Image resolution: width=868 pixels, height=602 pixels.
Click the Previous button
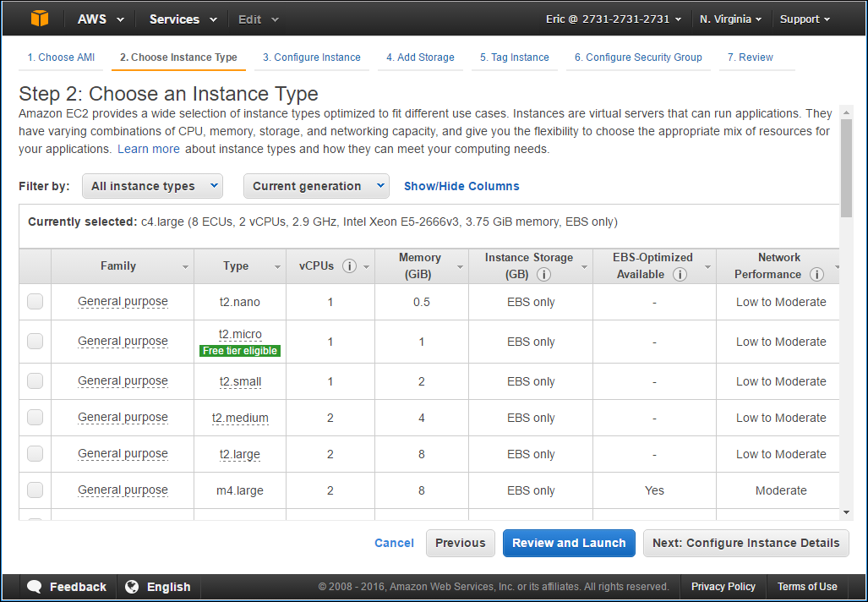[460, 544]
